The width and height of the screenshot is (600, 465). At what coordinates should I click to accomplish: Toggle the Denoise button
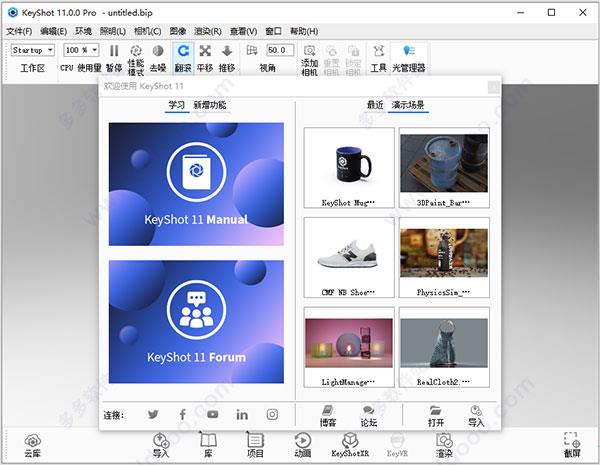tap(158, 52)
